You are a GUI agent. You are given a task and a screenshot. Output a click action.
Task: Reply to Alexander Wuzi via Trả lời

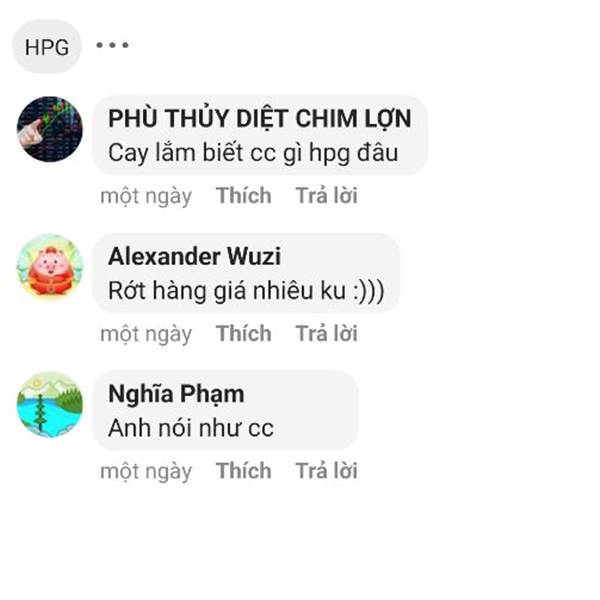coord(327,333)
